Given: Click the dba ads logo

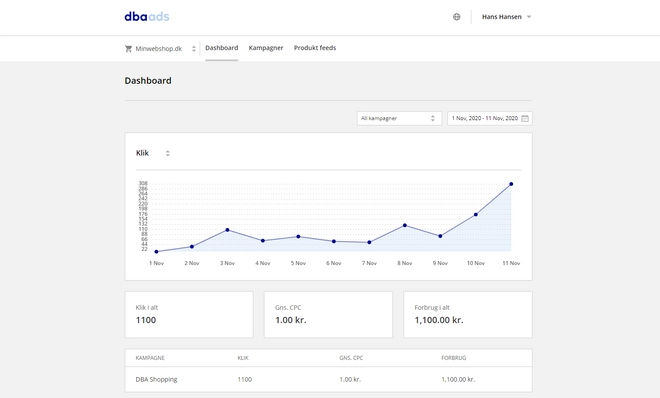Looking at the screenshot, I should tap(147, 16).
